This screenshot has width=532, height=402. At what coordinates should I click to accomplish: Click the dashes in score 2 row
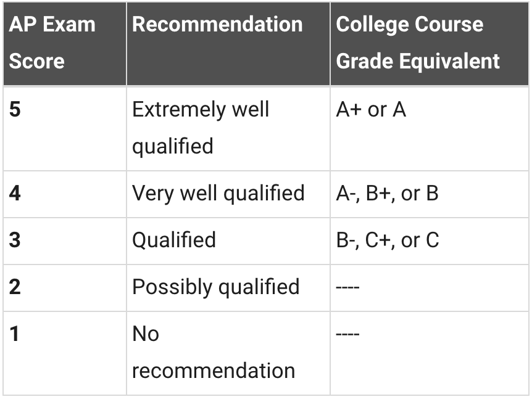click(x=347, y=288)
